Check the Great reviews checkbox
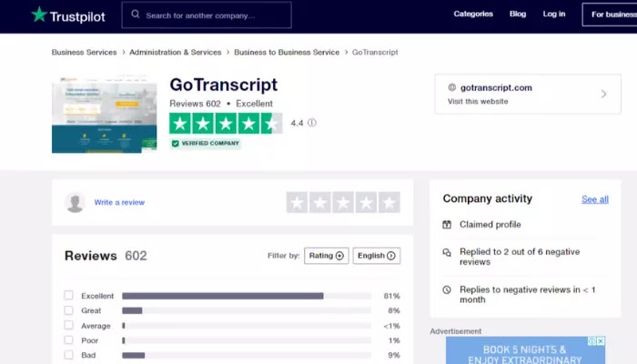Screen dimensions: 637x364 68,310
